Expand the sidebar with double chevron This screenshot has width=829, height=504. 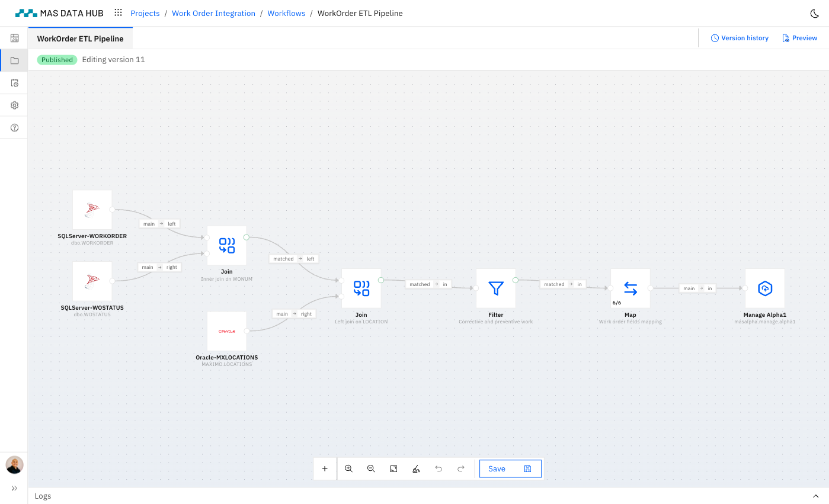(x=14, y=489)
